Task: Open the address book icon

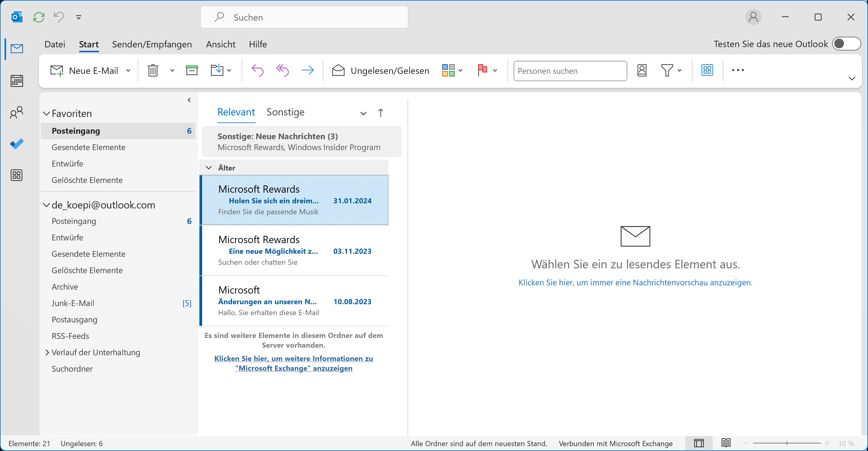Action: tap(642, 71)
